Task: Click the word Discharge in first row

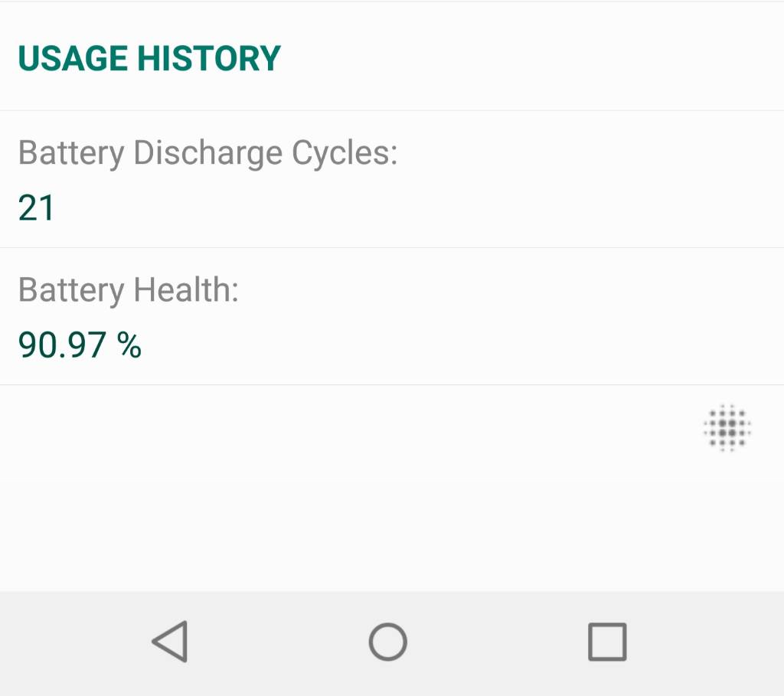Action: click(x=208, y=152)
